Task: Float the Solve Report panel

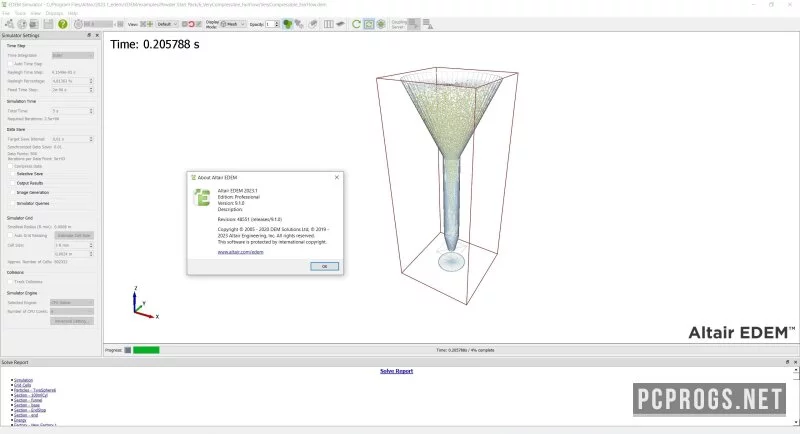Action: [x=787, y=362]
